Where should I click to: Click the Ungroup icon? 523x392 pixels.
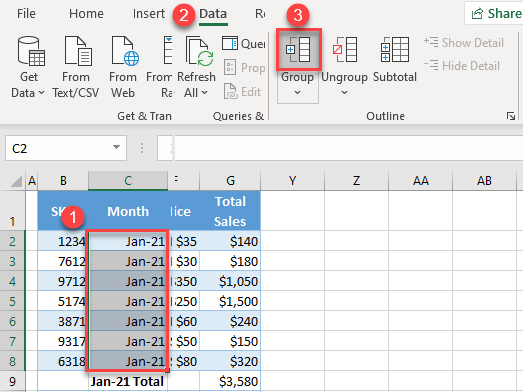click(345, 49)
